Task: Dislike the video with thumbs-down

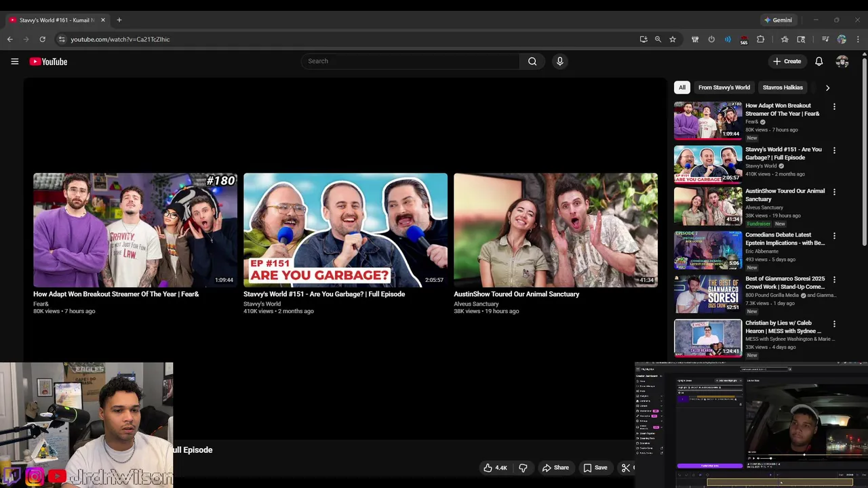Action: coord(523,468)
